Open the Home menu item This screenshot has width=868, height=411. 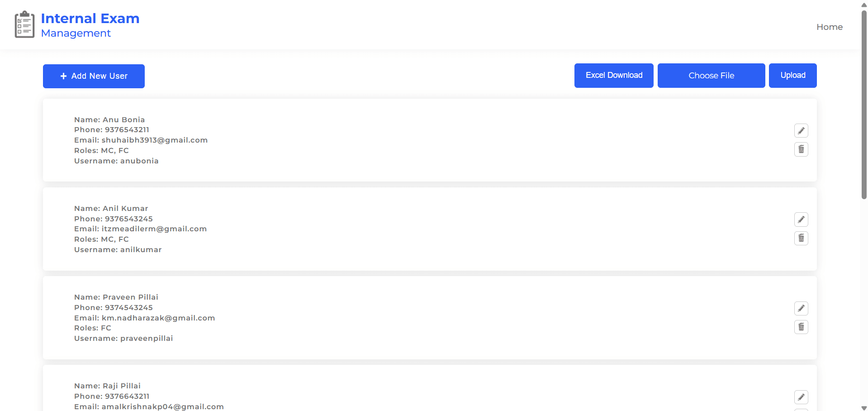click(829, 27)
